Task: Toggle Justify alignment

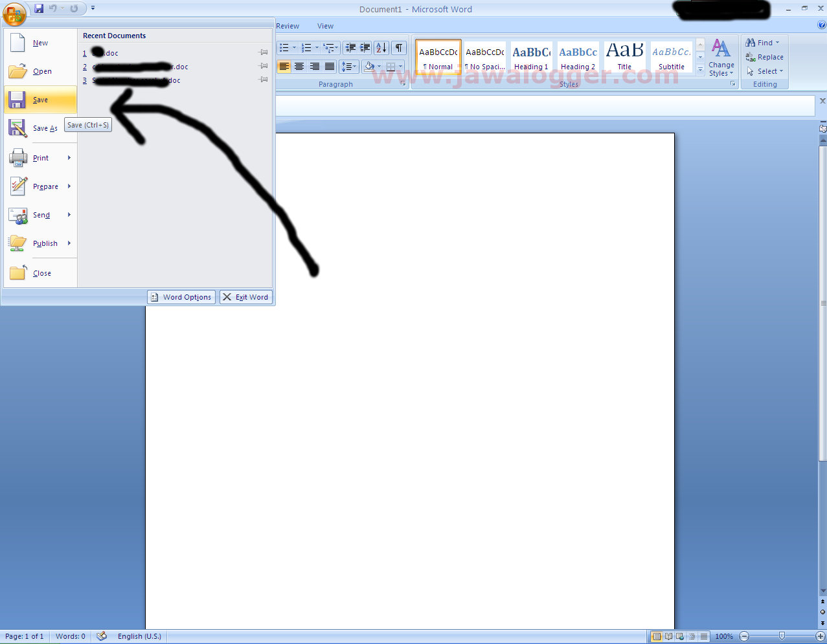Action: coord(330,67)
